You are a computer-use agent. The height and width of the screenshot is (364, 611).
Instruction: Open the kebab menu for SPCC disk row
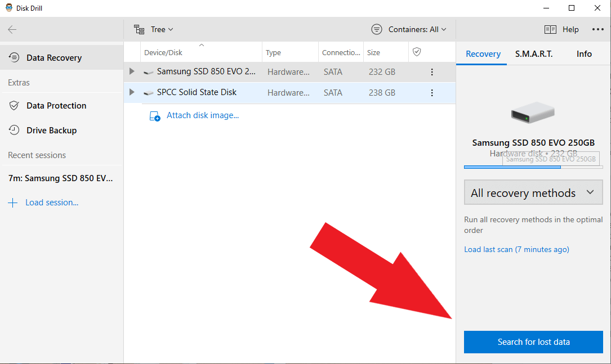(x=432, y=93)
